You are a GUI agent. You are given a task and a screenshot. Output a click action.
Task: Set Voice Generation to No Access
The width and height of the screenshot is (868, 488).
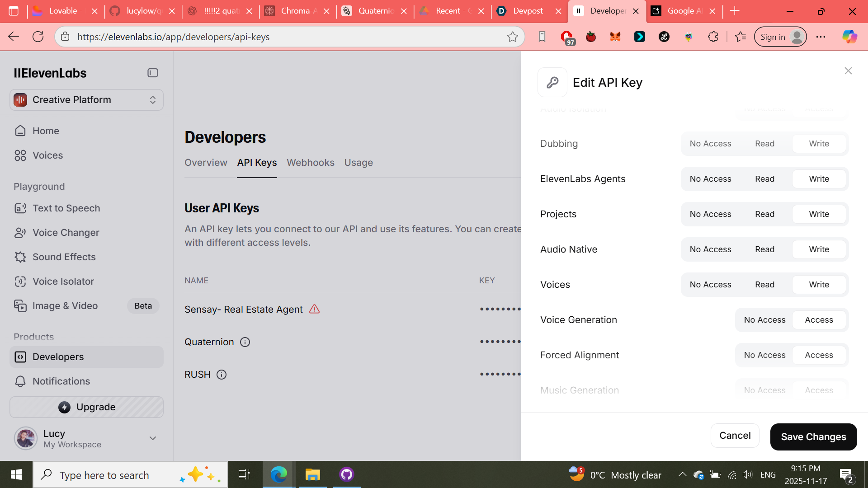(x=764, y=320)
